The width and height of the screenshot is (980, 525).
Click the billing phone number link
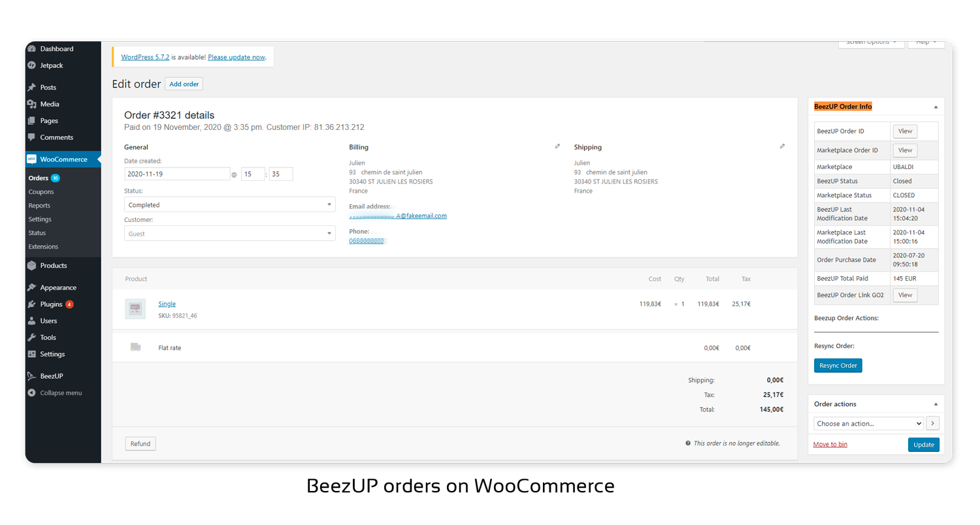pyautogui.click(x=368, y=241)
